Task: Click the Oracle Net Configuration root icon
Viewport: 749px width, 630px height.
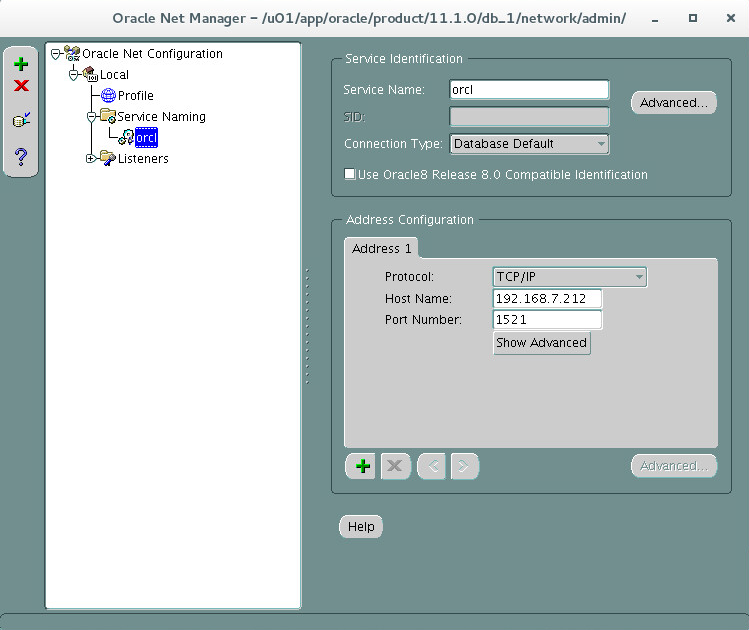Action: pyautogui.click(x=72, y=53)
